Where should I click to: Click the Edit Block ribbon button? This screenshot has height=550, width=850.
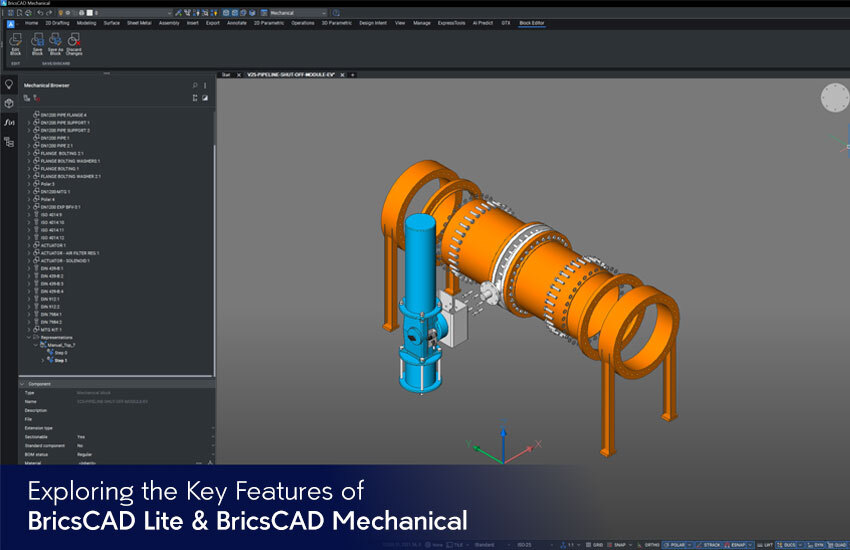click(x=15, y=44)
